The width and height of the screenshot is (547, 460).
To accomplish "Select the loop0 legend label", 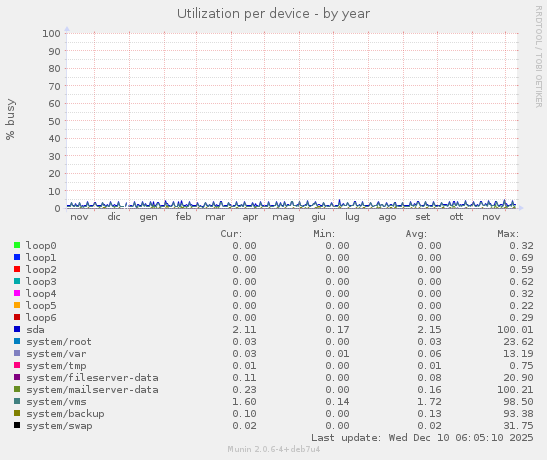I will [x=41, y=246].
